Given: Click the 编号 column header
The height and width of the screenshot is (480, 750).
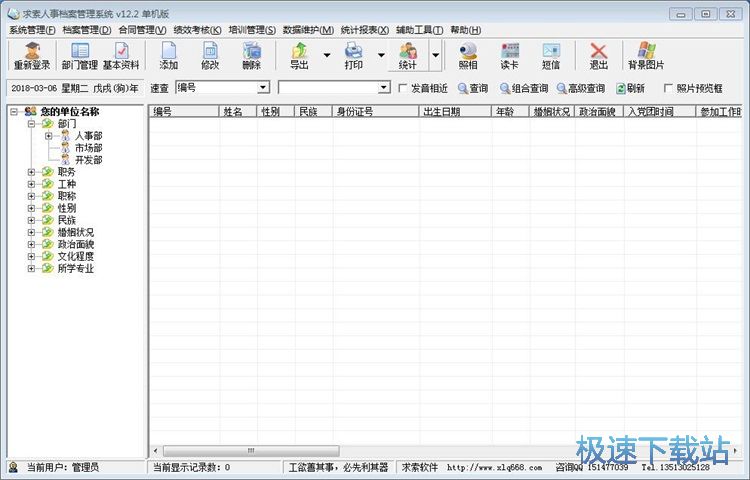Looking at the screenshot, I should tap(184, 111).
